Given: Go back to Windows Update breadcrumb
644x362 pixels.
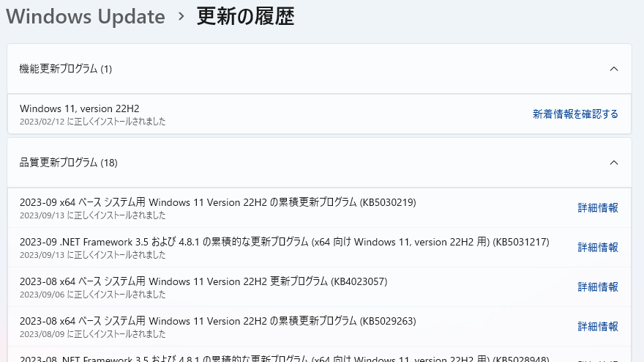Looking at the screenshot, I should (x=86, y=17).
